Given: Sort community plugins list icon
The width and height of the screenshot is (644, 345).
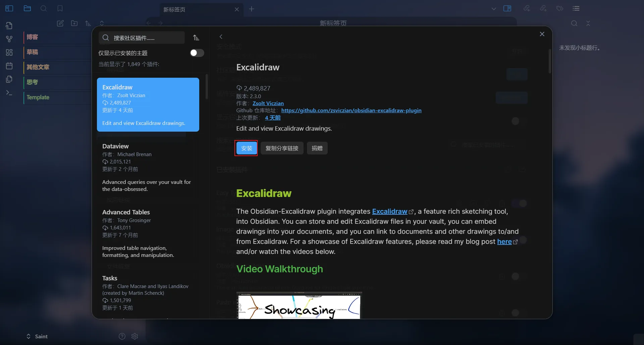Looking at the screenshot, I should coord(196,38).
